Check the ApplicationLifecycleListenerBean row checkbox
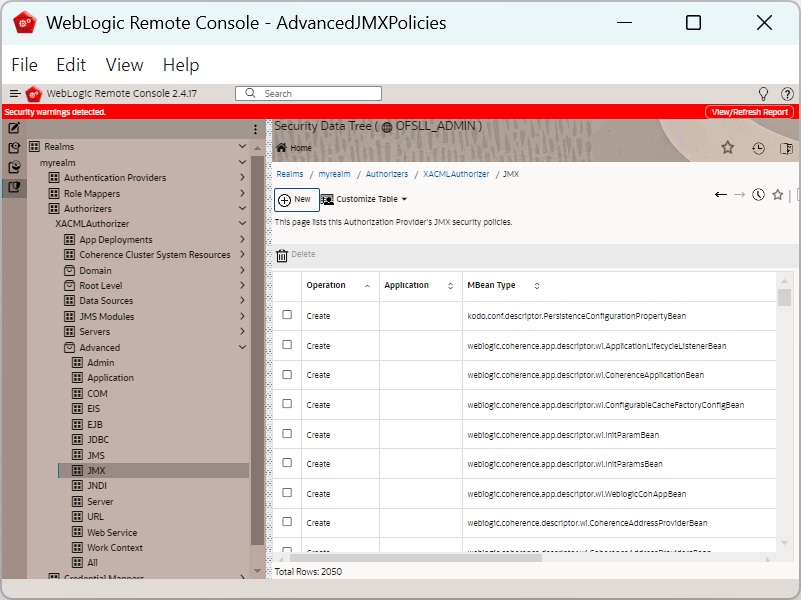Viewport: 801px width, 603px height. [x=287, y=345]
